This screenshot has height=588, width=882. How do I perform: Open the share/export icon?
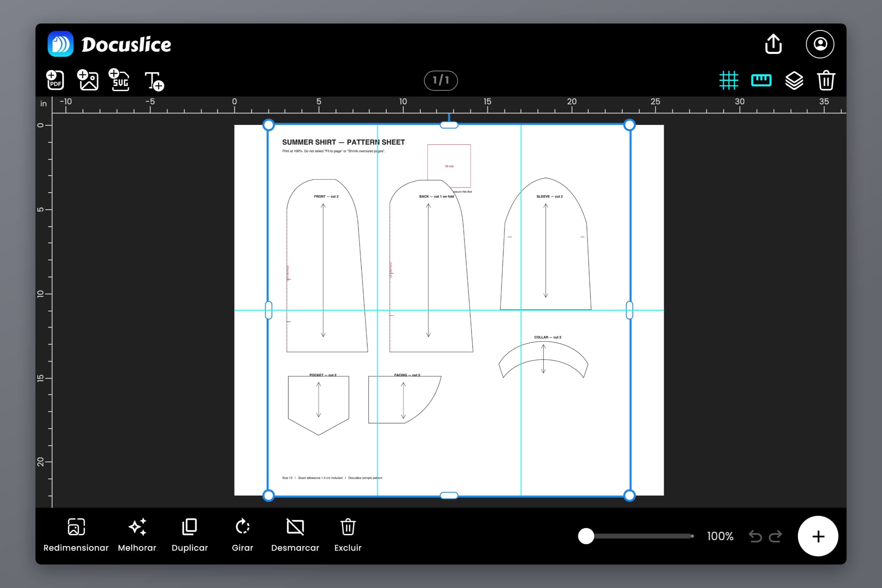[x=773, y=44]
